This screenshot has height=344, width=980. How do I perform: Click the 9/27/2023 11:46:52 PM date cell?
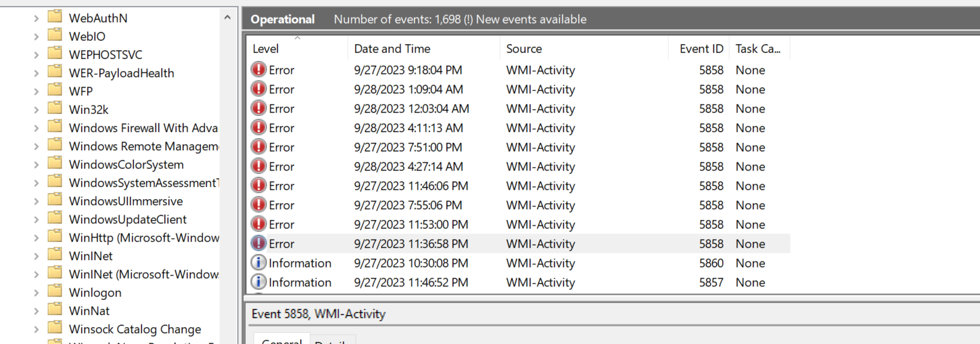point(411,282)
